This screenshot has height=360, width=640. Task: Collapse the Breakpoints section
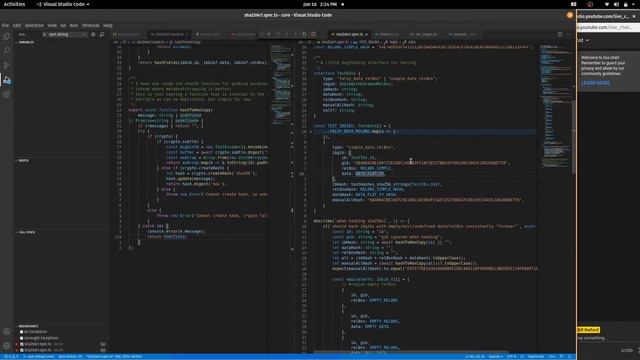(x=27, y=326)
